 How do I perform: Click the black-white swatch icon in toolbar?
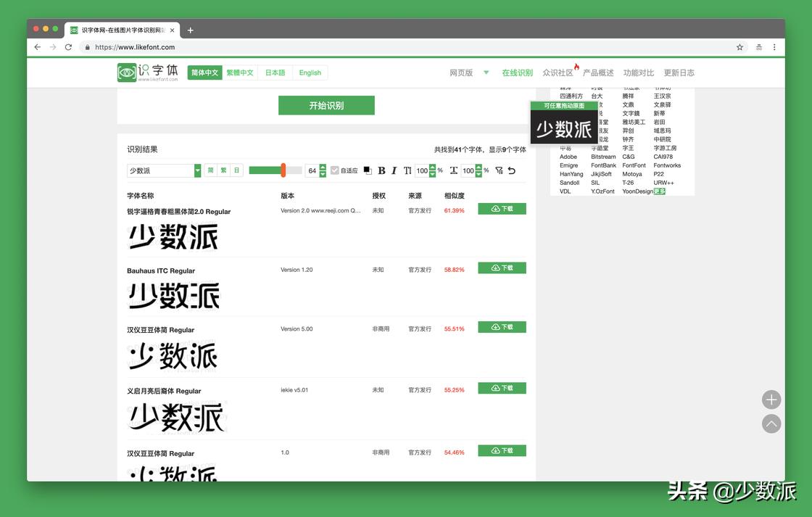point(367,170)
